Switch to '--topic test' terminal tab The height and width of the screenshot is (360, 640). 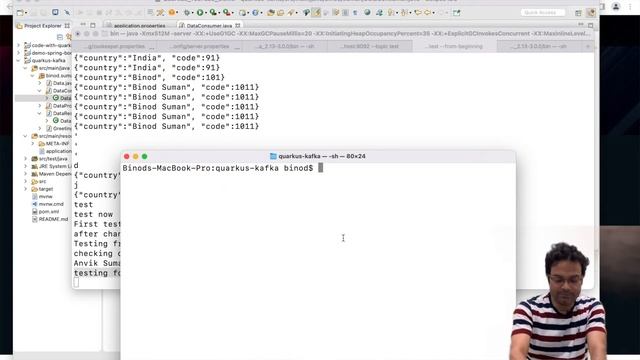pos(370,47)
